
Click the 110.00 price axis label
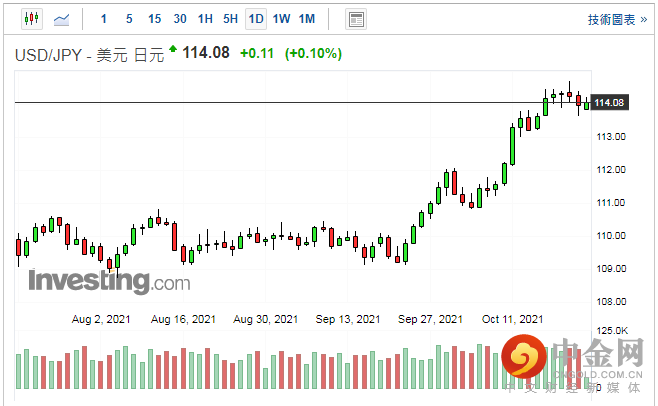tap(611, 236)
